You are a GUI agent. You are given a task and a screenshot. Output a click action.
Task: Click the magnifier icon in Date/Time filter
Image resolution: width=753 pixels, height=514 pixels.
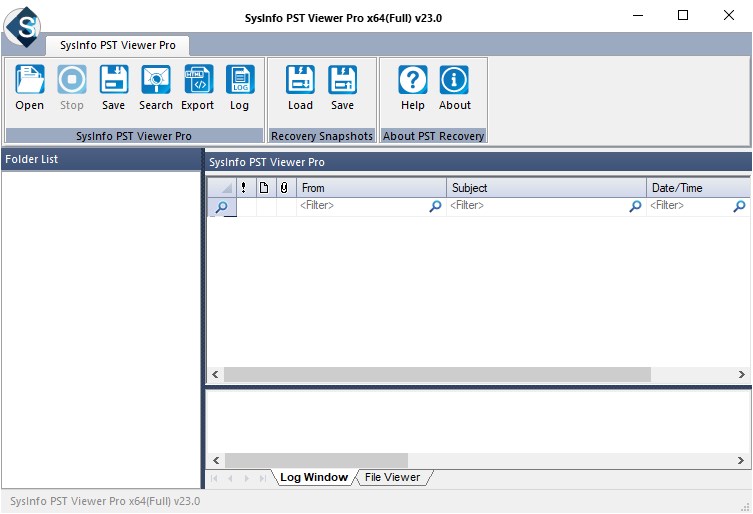pyautogui.click(x=740, y=206)
